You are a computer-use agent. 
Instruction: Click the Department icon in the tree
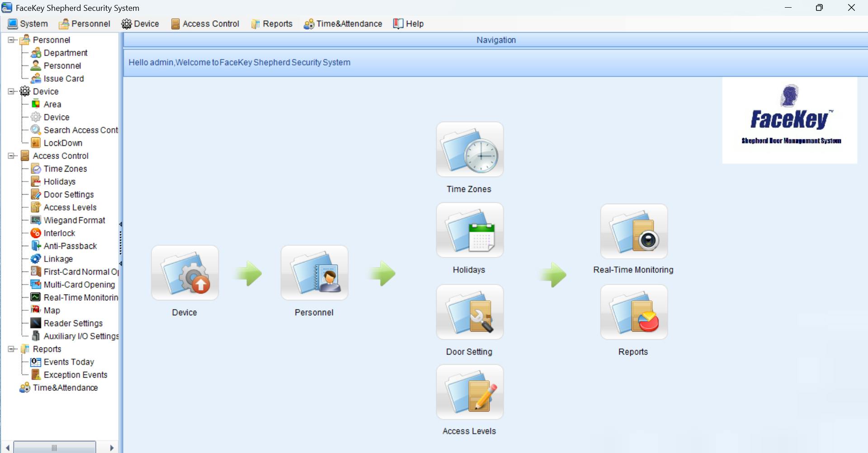[x=36, y=53]
